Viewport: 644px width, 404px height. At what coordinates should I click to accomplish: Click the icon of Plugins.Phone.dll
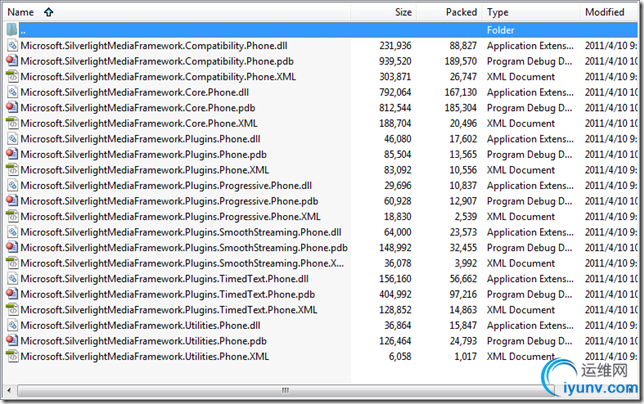point(12,139)
